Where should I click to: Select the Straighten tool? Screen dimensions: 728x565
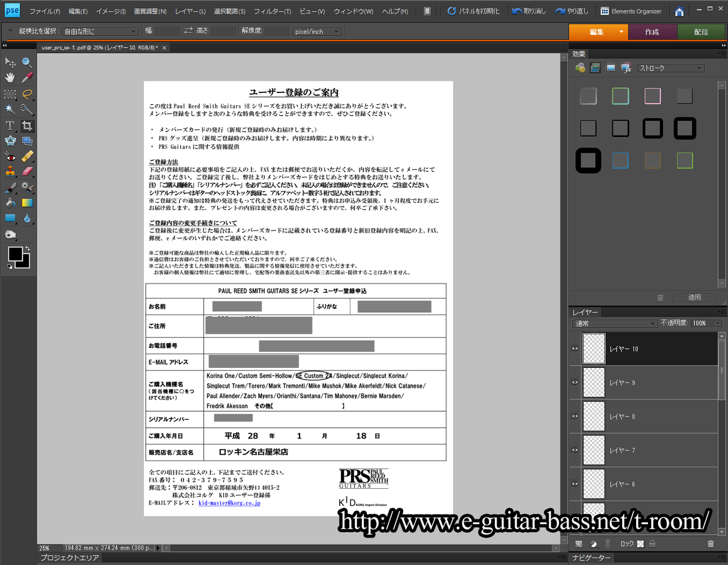[x=27, y=141]
